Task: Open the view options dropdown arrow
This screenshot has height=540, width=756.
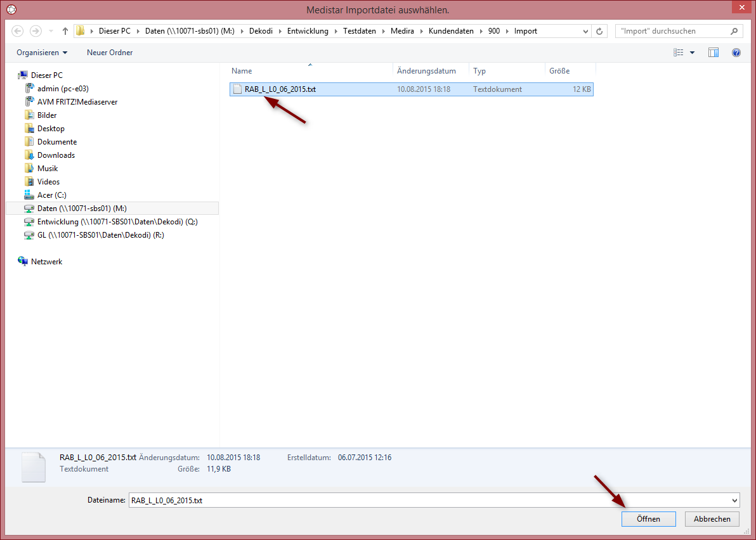Action: tap(692, 53)
